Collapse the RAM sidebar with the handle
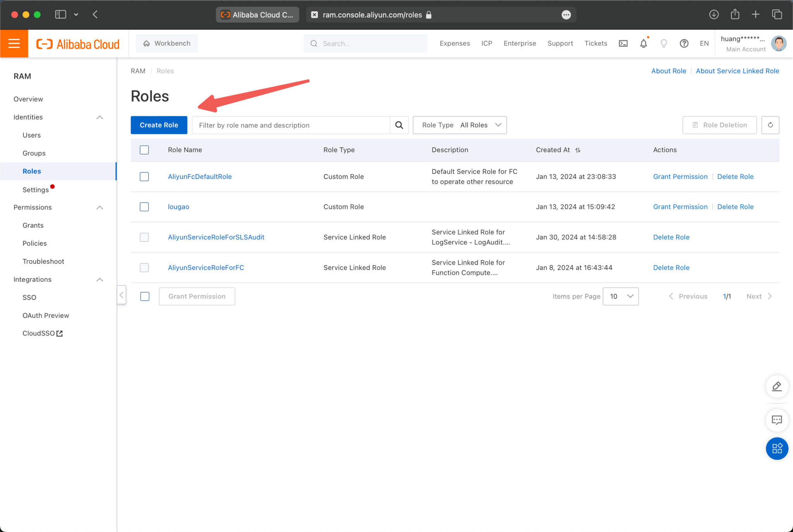The image size is (793, 532). [122, 295]
